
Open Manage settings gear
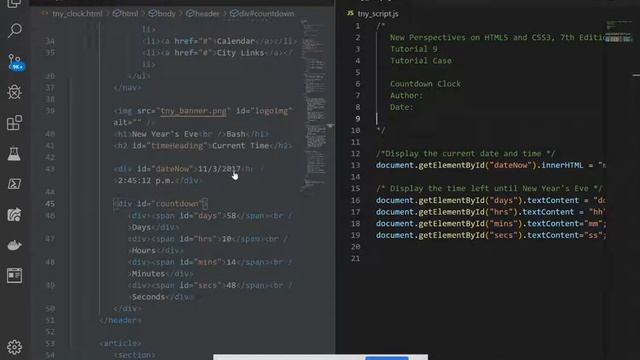(x=14, y=347)
